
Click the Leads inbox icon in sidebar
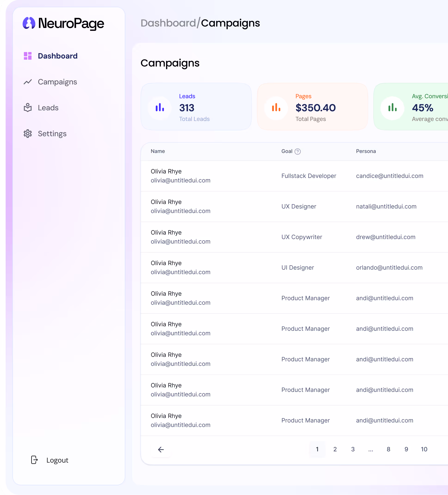click(28, 108)
